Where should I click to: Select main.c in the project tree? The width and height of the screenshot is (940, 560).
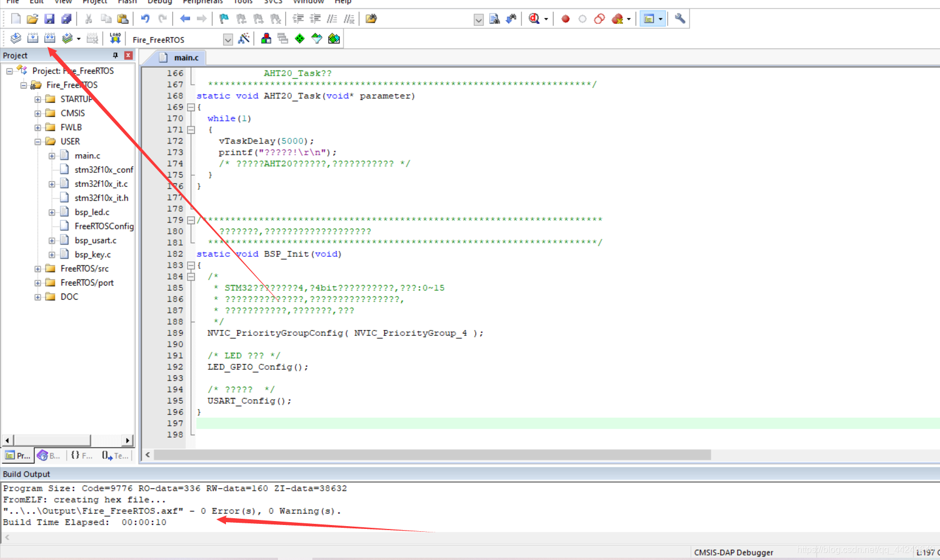tap(88, 156)
